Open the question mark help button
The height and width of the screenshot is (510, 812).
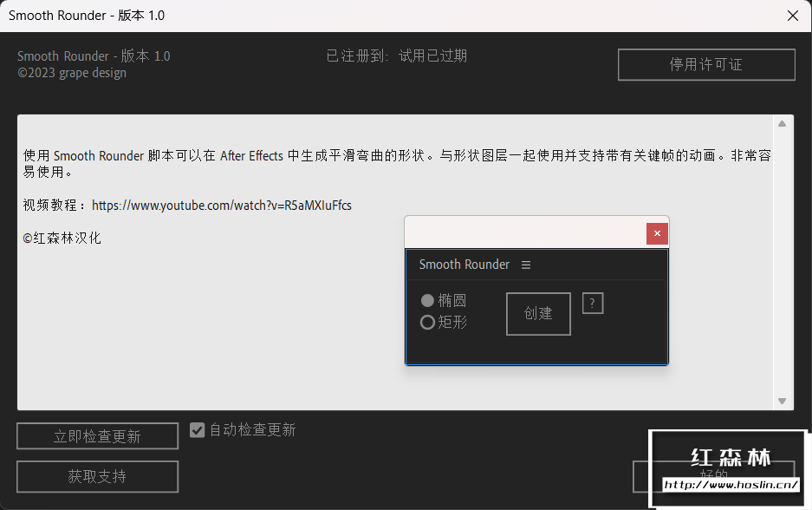click(593, 304)
